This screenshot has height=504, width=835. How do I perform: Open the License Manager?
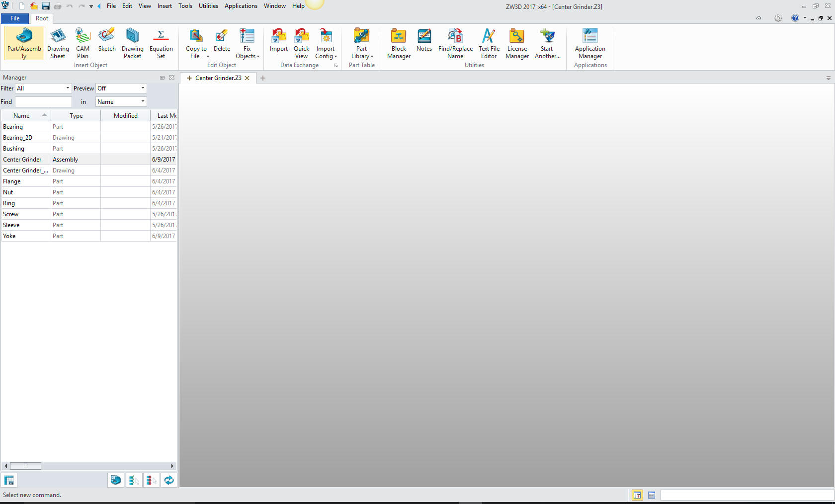coord(517,43)
